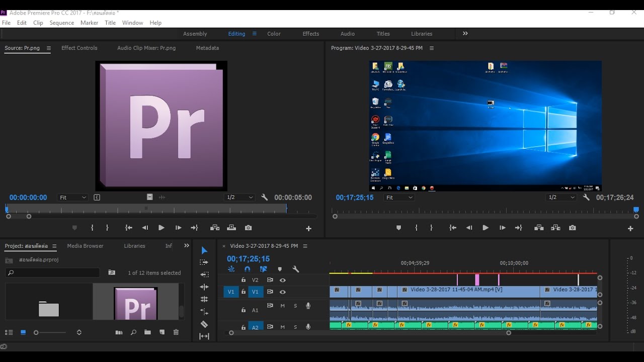Mute the A2 audio track
644x362 pixels.
coord(283,327)
